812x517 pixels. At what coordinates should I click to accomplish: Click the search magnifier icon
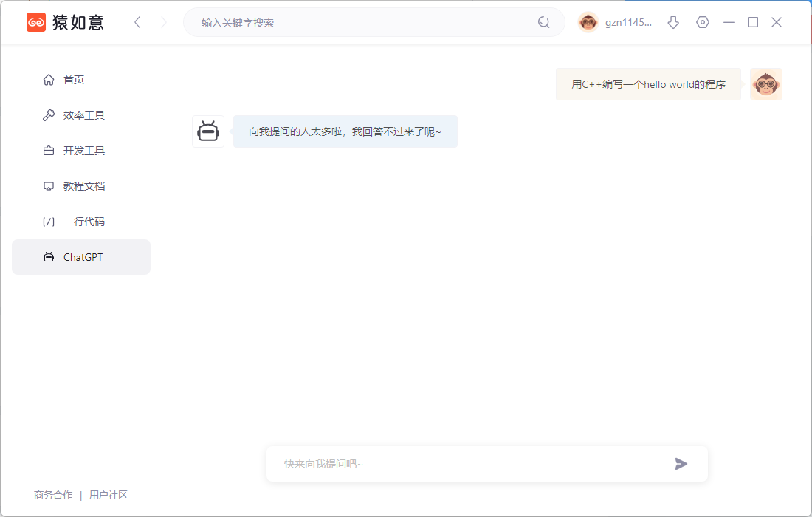[x=543, y=22]
